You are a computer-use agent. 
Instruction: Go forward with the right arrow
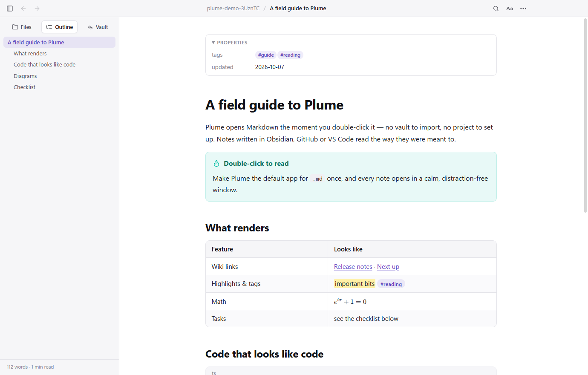pos(37,9)
